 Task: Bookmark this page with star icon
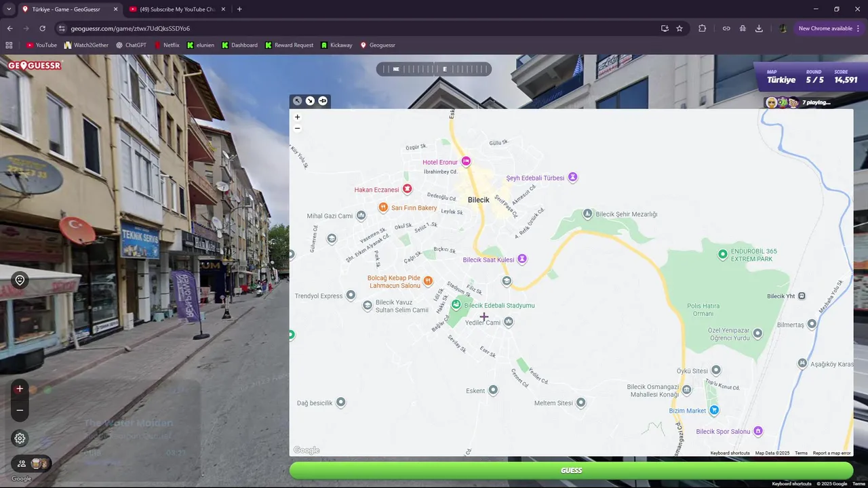679,28
